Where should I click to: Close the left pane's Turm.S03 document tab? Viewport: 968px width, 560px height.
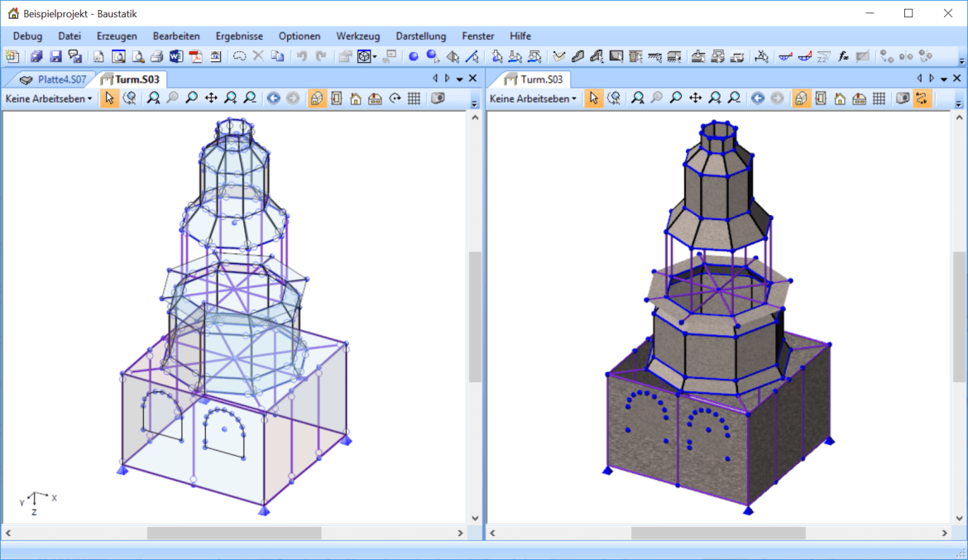(x=472, y=79)
